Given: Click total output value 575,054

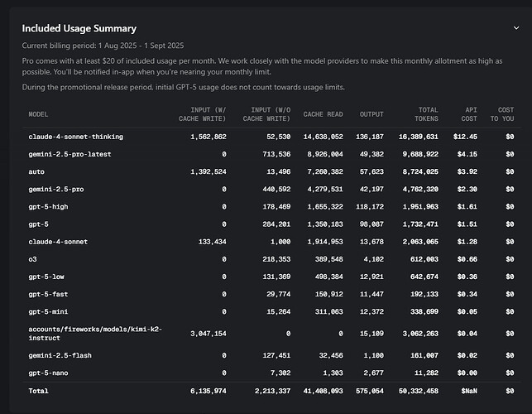Looking at the screenshot, I should [370, 391].
